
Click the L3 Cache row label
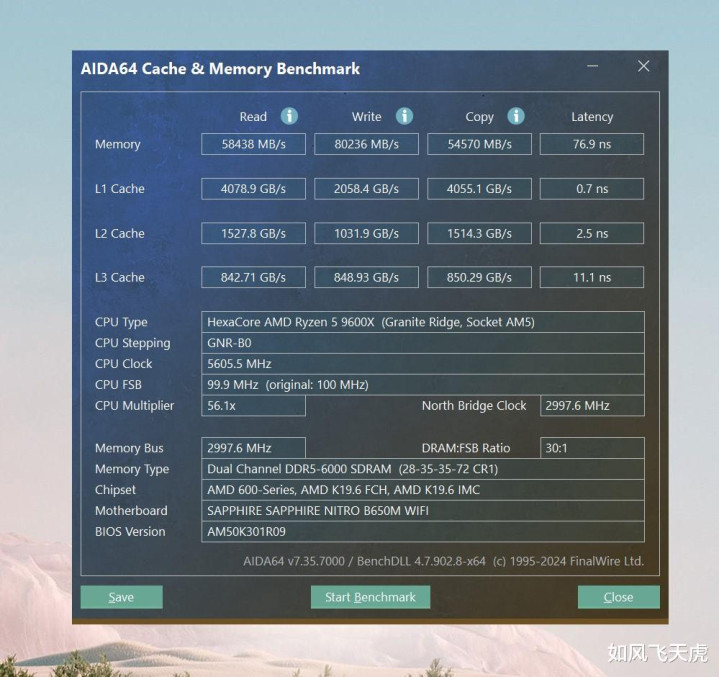click(120, 277)
